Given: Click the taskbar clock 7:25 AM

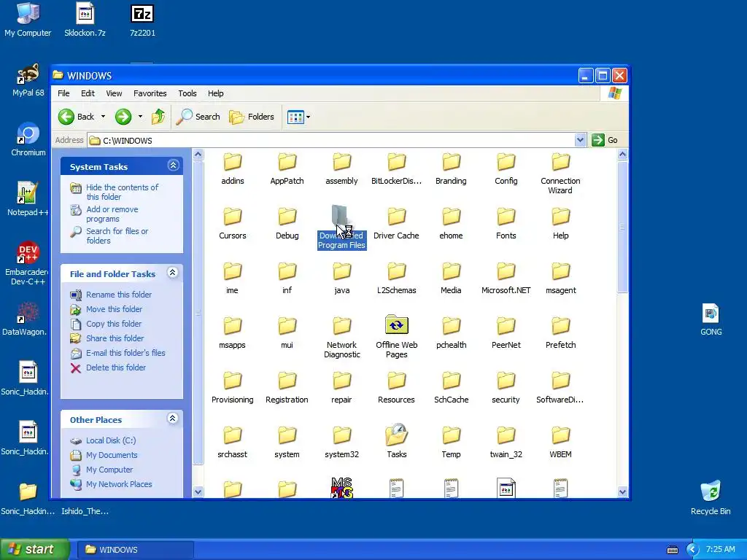Looking at the screenshot, I should [x=720, y=550].
